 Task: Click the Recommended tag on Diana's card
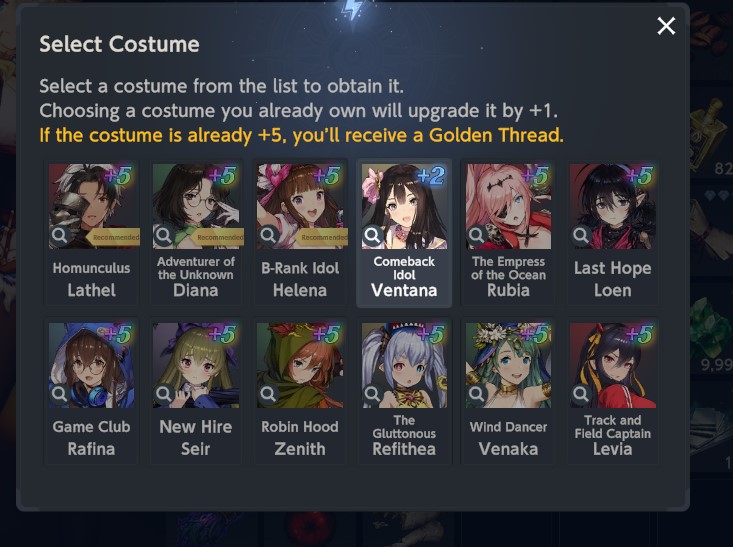click(217, 237)
